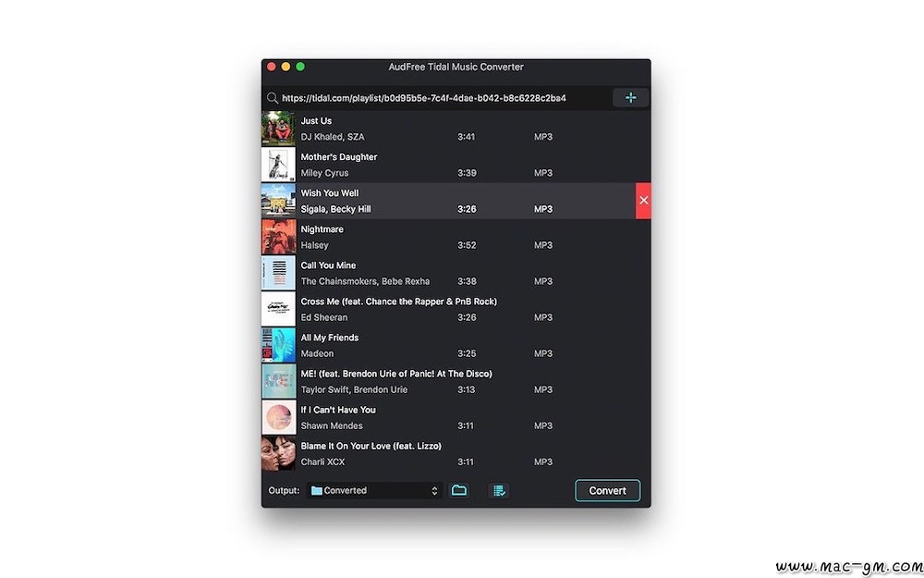
Task: Click the artist name Halsey
Action: point(315,245)
